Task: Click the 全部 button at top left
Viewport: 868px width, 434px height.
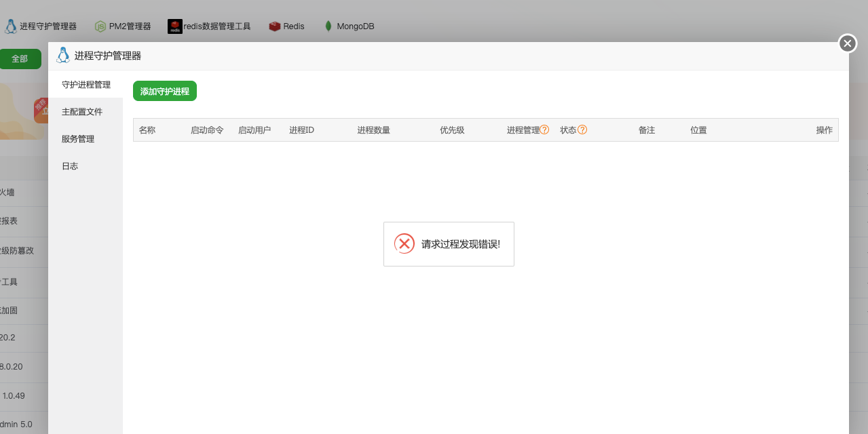Action: pos(20,59)
